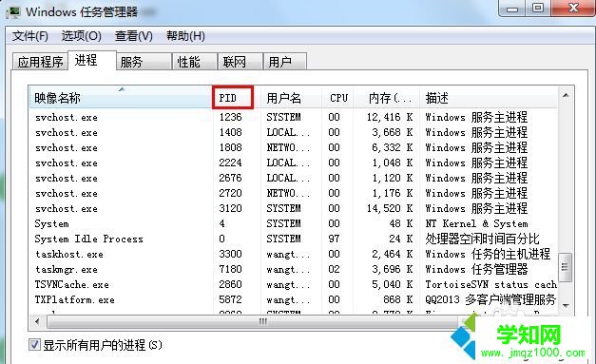Select the TSVNCache.exe process
Screen dimensions: 596x364
pos(294,284)
